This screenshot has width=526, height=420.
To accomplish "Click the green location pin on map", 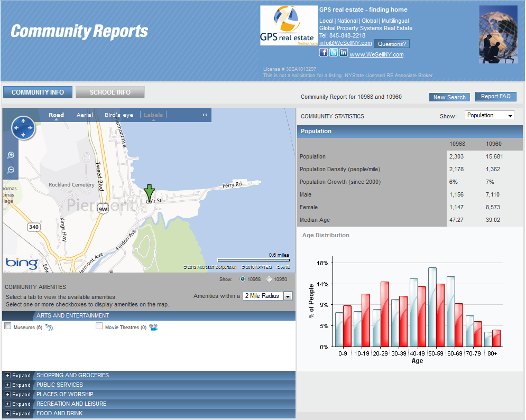I will pos(150,192).
